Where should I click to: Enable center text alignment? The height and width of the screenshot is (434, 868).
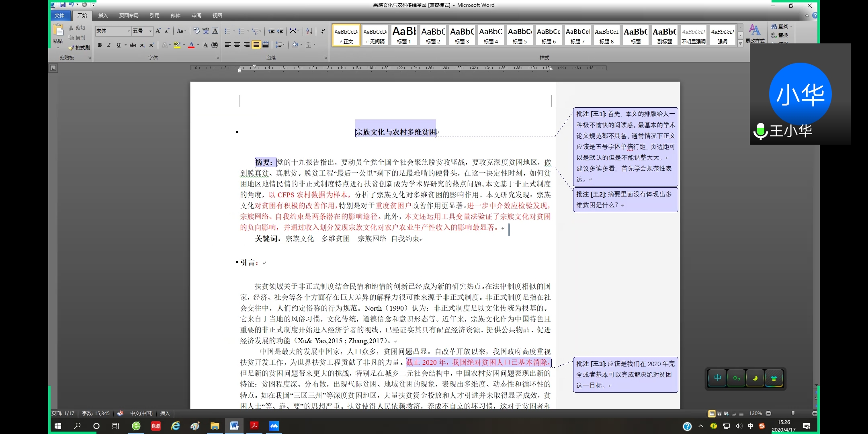point(237,45)
